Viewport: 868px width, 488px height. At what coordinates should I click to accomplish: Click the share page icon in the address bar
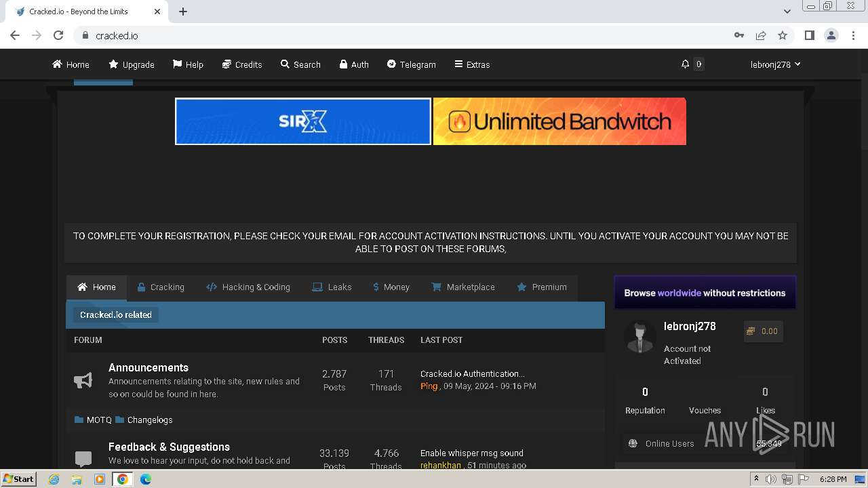click(x=761, y=35)
